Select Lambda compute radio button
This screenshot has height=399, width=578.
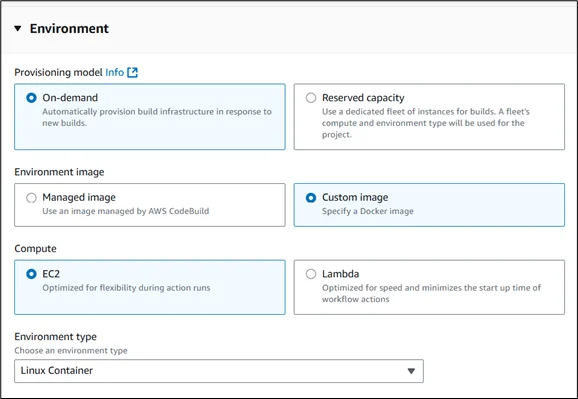[x=311, y=274]
